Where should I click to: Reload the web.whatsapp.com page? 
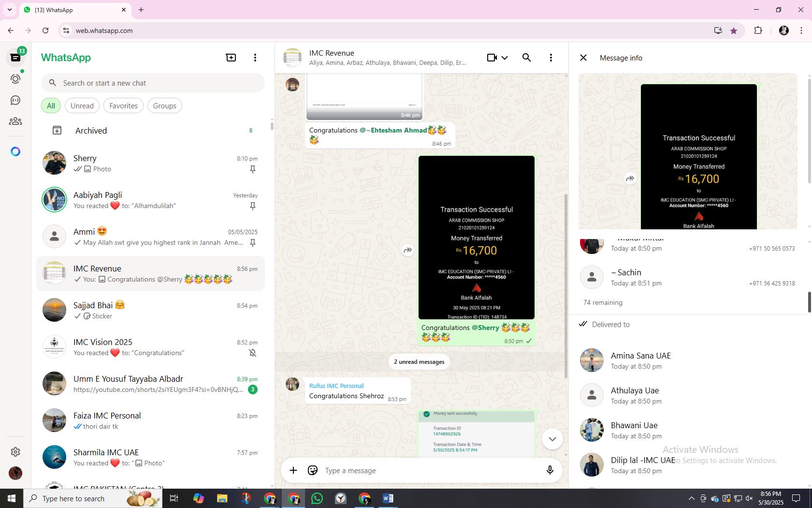[x=45, y=30]
